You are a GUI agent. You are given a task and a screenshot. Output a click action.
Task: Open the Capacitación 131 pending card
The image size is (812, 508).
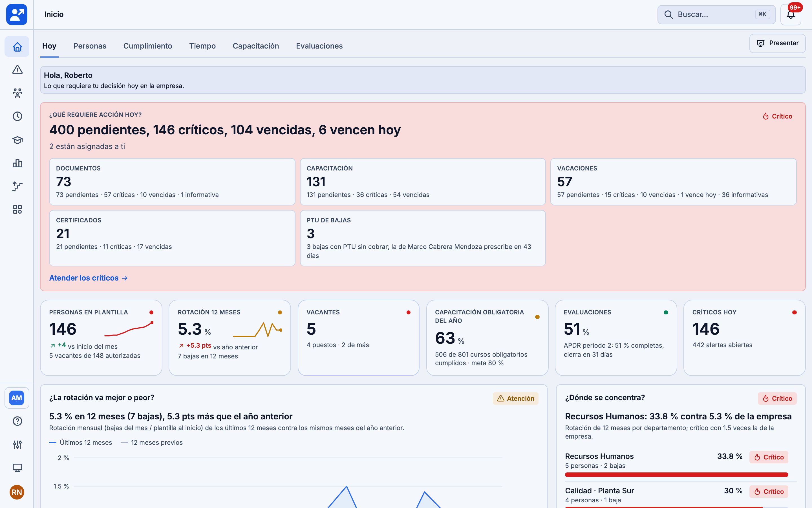tap(423, 182)
